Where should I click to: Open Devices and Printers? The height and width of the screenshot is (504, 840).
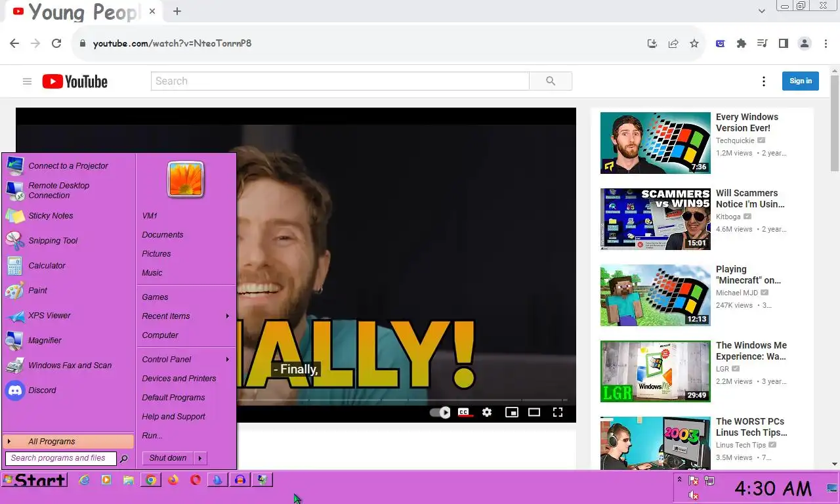[x=179, y=379]
